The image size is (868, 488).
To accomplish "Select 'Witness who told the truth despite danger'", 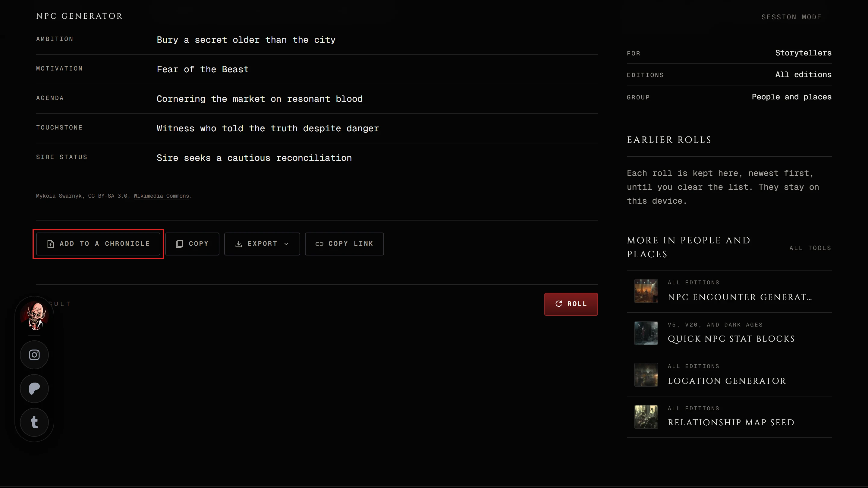I will (x=268, y=128).
